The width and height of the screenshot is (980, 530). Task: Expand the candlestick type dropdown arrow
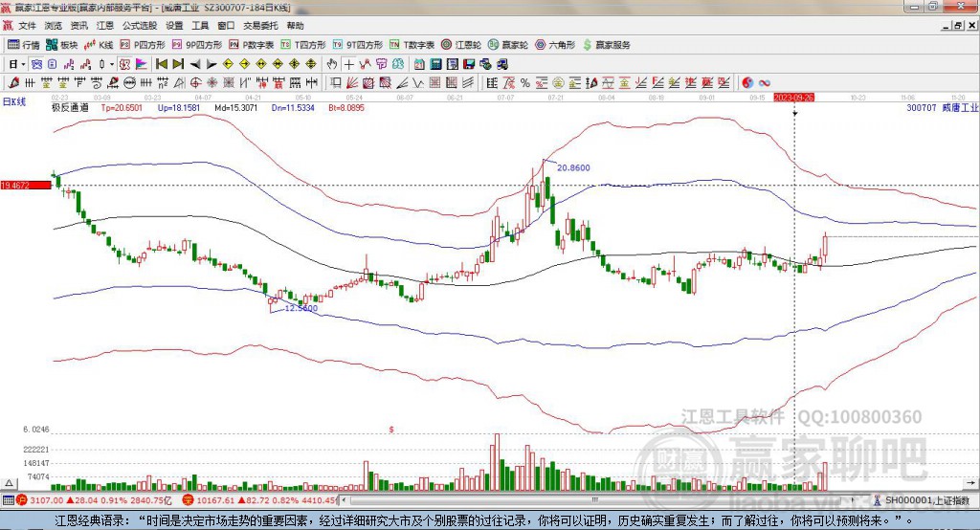pyautogui.click(x=112, y=64)
